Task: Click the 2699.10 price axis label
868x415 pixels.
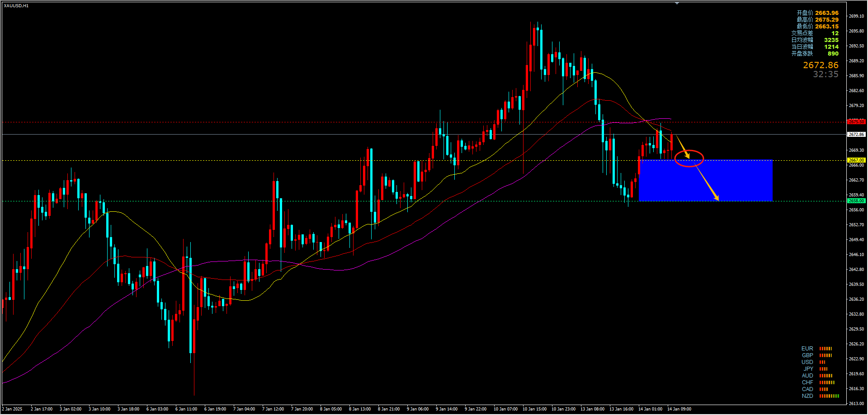Action: pyautogui.click(x=856, y=16)
